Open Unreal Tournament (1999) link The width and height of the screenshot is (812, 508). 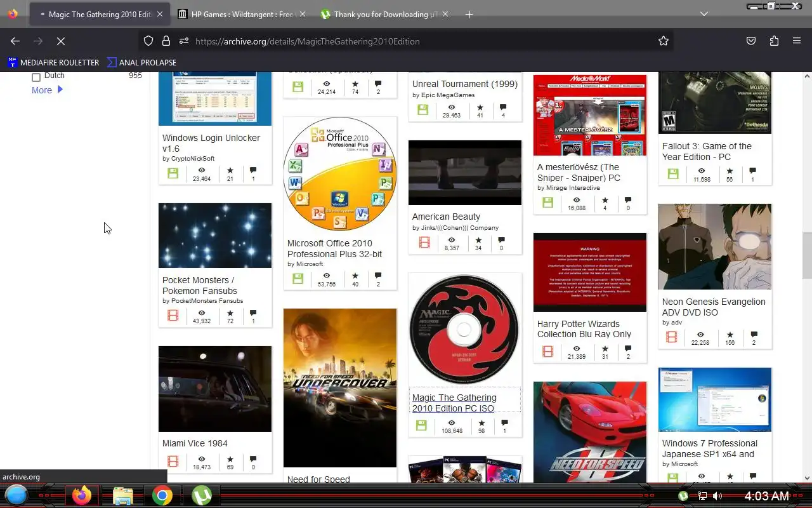coord(465,84)
